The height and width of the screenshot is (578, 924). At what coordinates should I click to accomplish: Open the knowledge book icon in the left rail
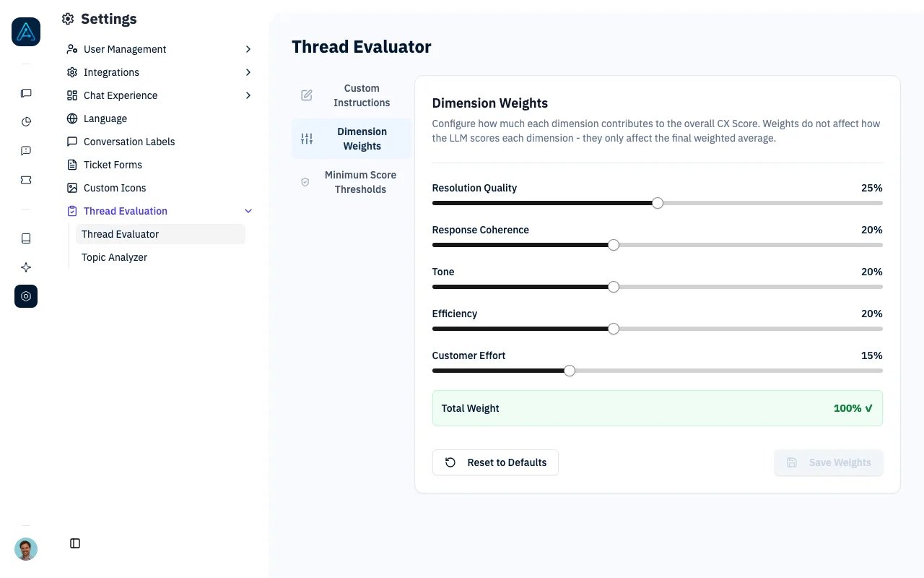click(26, 238)
